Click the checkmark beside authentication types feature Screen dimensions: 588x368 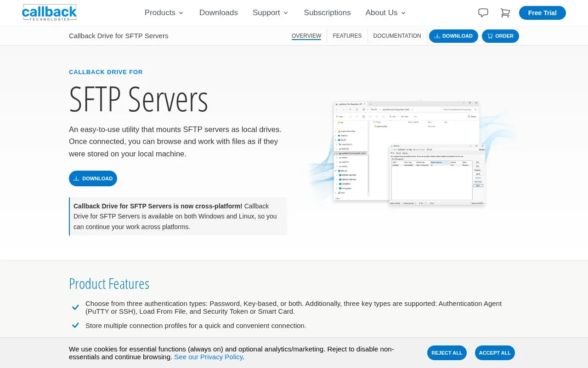pyautogui.click(x=75, y=307)
